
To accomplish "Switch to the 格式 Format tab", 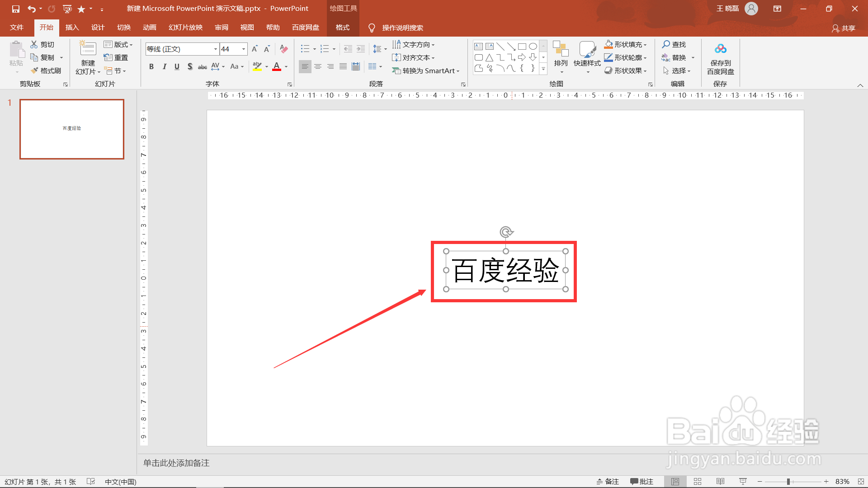I will pyautogui.click(x=342, y=28).
